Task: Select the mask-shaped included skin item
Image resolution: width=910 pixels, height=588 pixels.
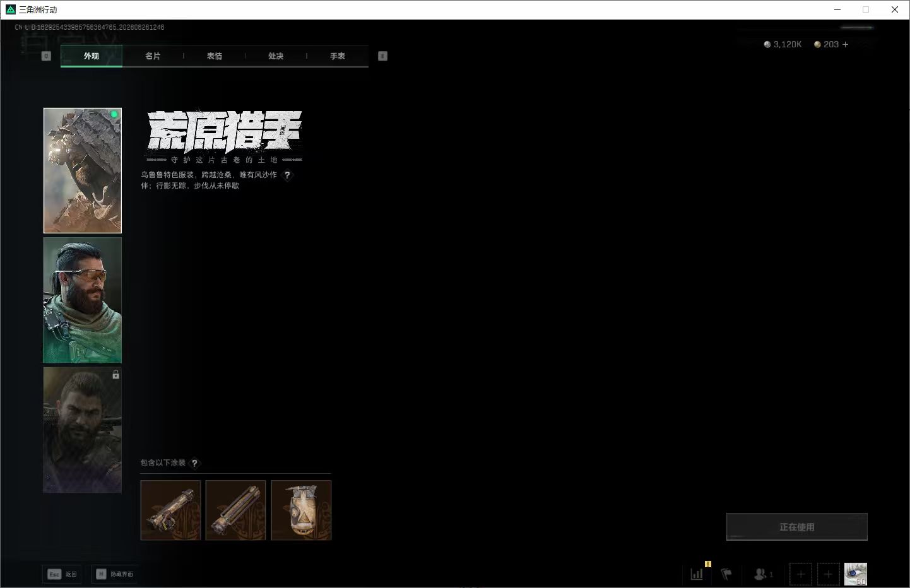Action: pos(301,510)
